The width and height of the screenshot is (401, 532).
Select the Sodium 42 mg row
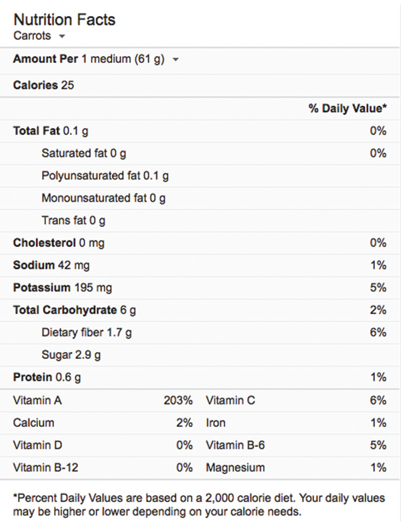51,265
